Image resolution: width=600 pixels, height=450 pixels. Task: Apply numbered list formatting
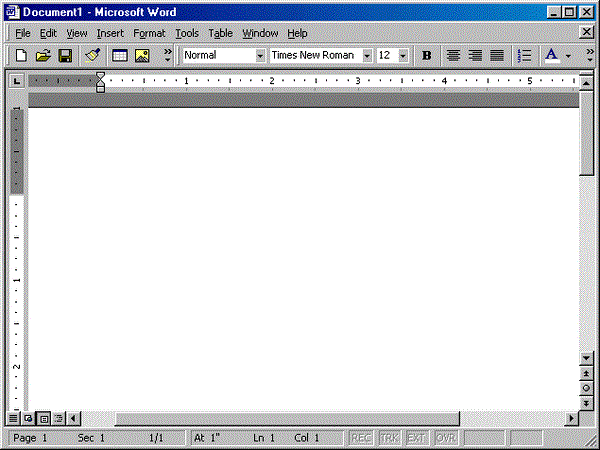tap(524, 56)
